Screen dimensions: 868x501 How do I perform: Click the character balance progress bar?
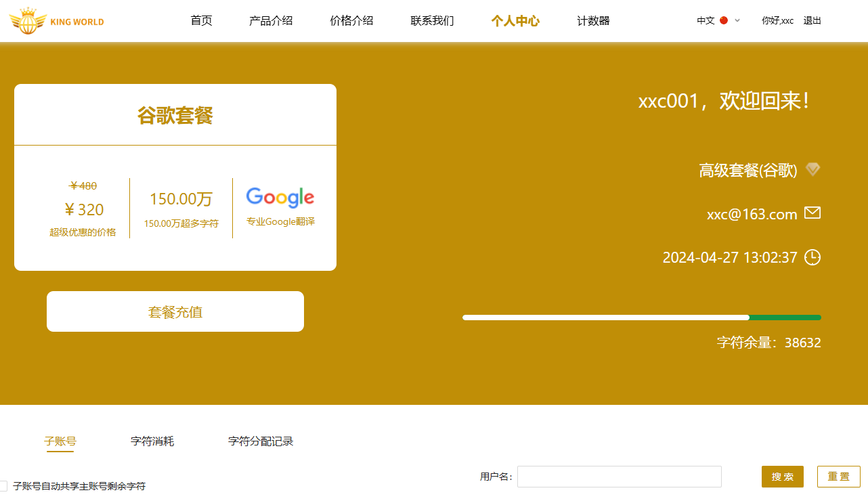pos(641,317)
